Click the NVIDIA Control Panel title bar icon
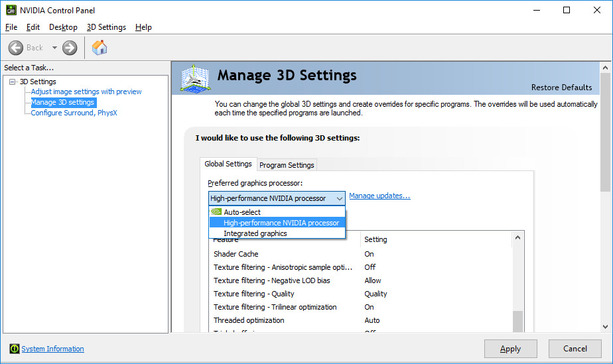Image resolution: width=613 pixels, height=364 pixels. click(11, 10)
